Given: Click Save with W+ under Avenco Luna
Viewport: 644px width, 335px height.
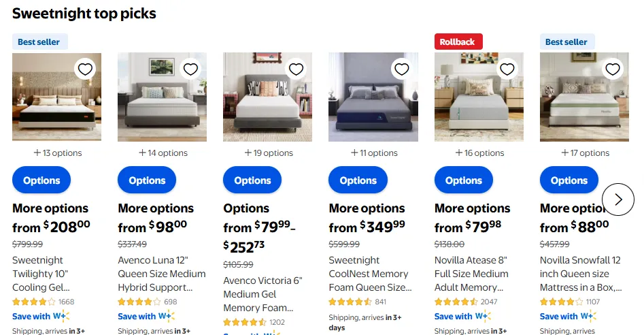Looking at the screenshot, I should [146, 316].
